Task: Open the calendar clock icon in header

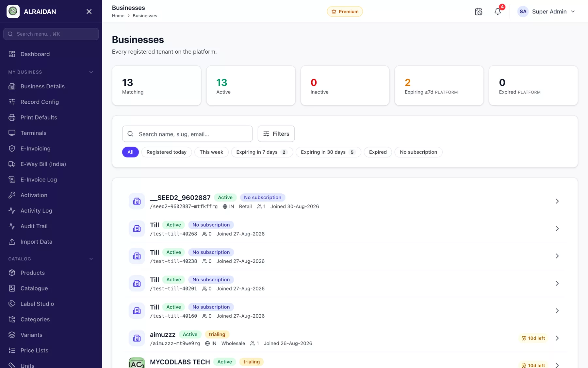Action: (x=479, y=11)
